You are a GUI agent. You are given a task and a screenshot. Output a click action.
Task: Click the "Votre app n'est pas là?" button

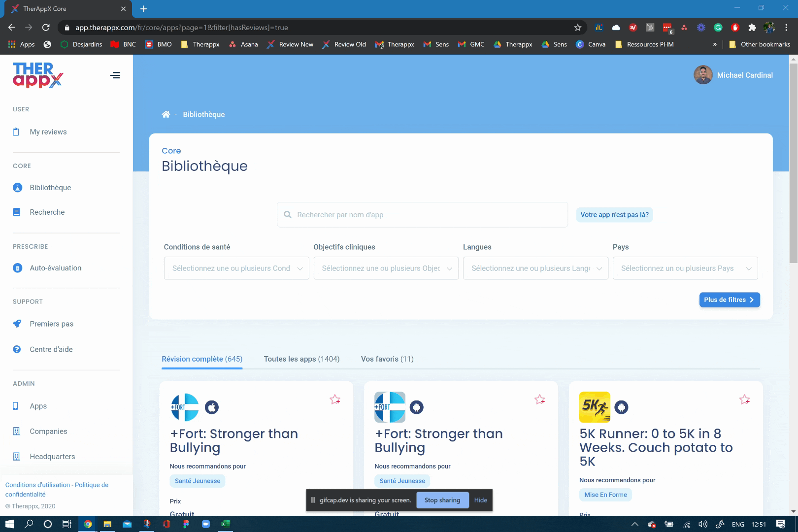click(x=614, y=215)
